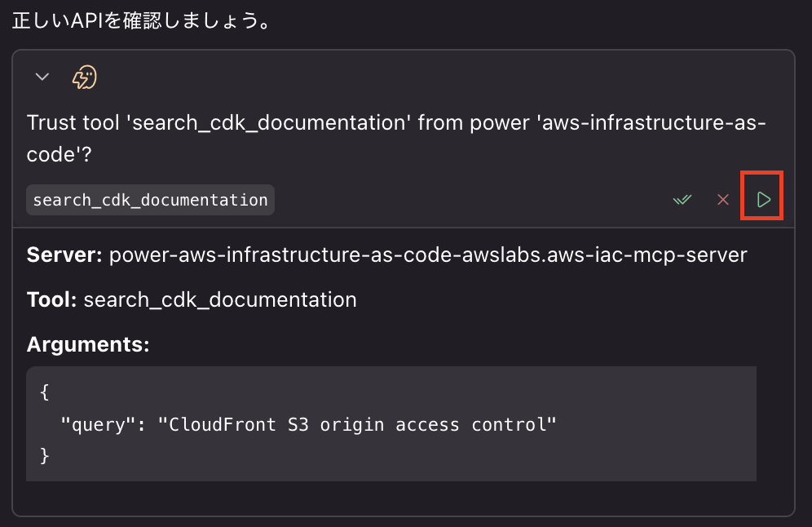The height and width of the screenshot is (527, 812).
Task: Click the opening brace in arguments JSON
Action: click(45, 392)
